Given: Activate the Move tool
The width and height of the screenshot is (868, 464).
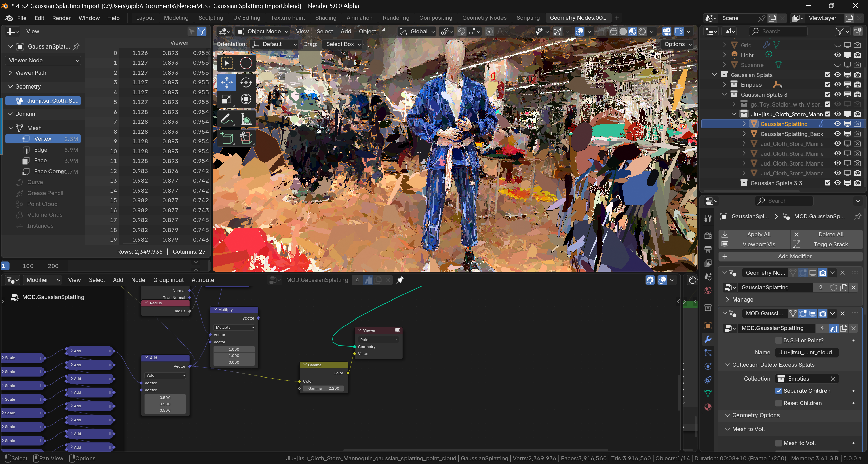Looking at the screenshot, I should [226, 82].
